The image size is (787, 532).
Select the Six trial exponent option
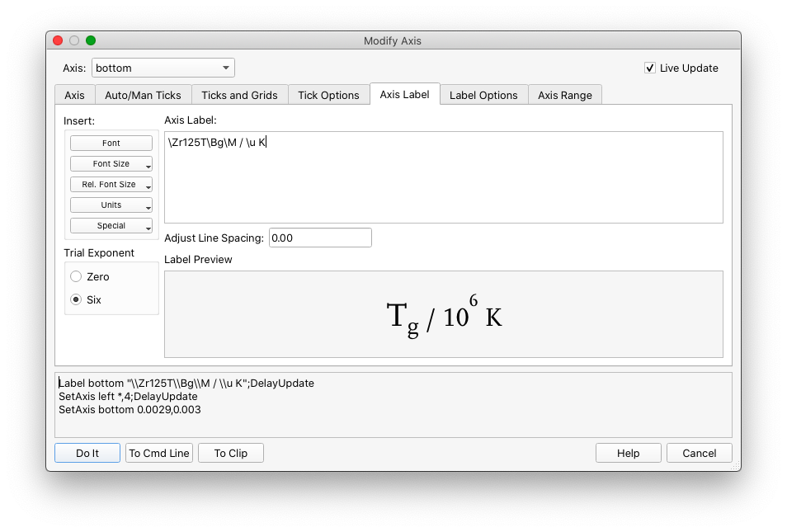pyautogui.click(x=76, y=299)
